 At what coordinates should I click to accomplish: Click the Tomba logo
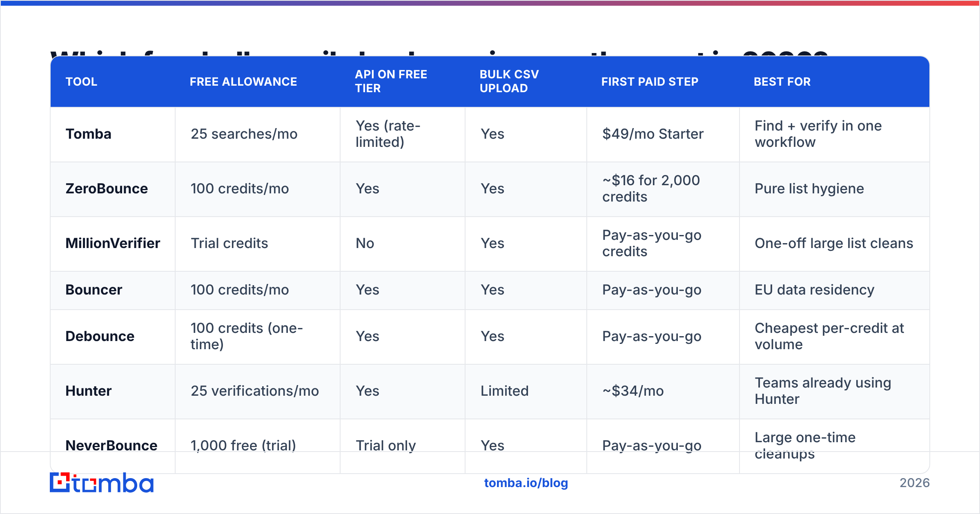(102, 483)
